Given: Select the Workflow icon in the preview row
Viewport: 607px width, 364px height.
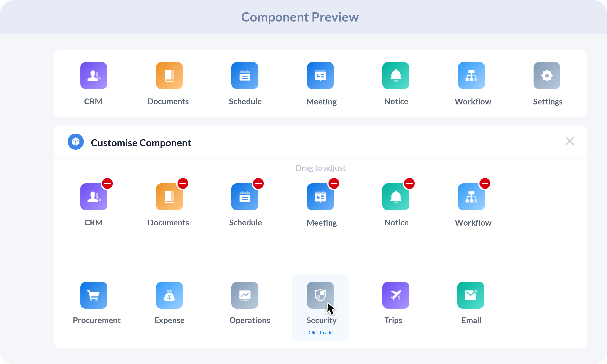Looking at the screenshot, I should (472, 76).
